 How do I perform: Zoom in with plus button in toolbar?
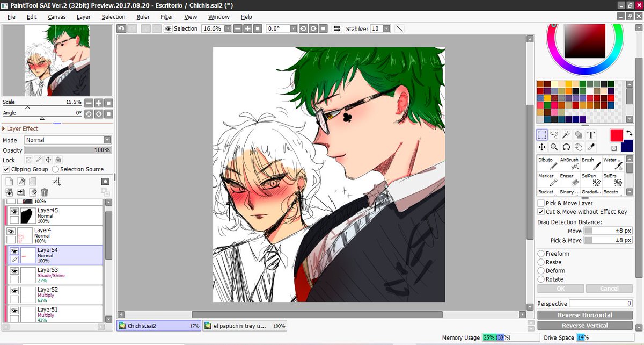247,28
